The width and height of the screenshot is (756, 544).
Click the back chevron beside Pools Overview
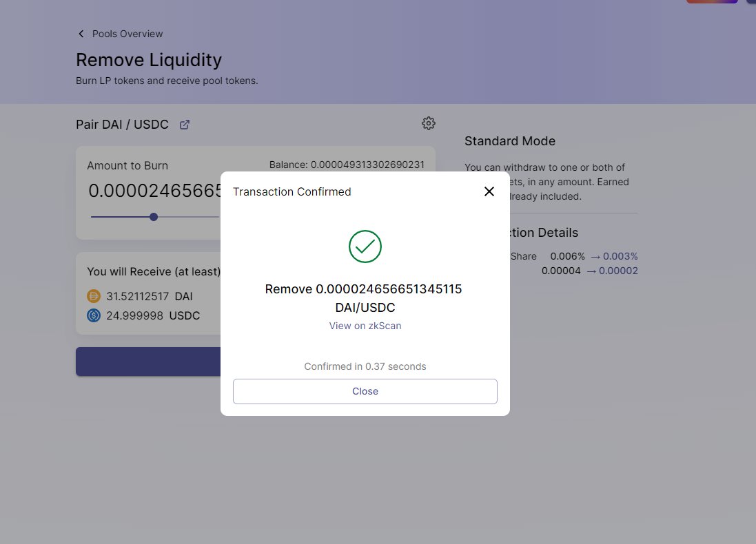tap(81, 34)
